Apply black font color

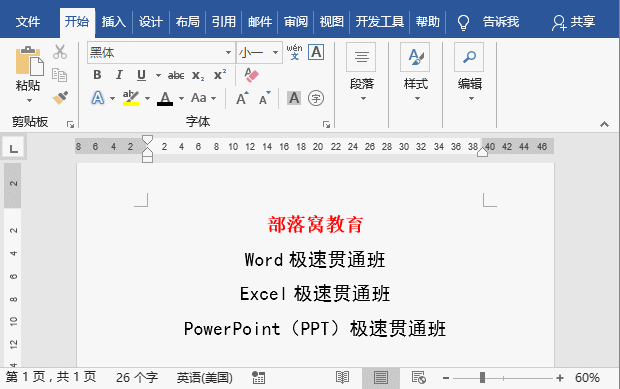tap(165, 98)
